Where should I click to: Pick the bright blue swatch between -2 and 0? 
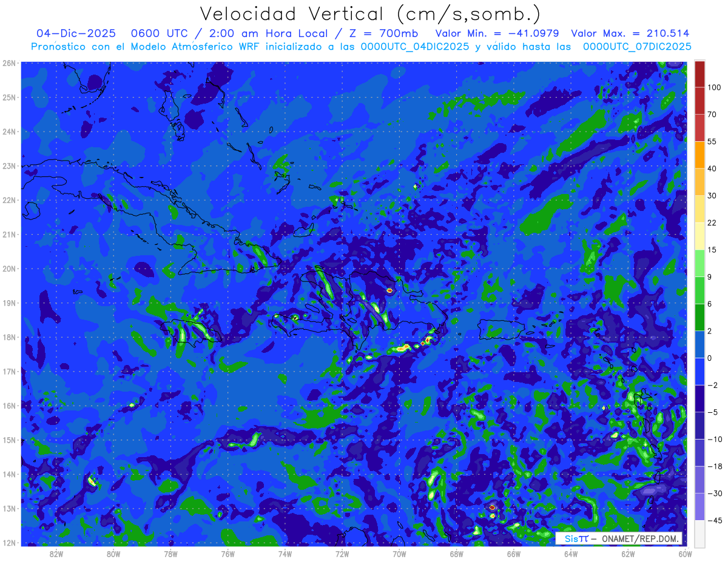click(x=700, y=372)
